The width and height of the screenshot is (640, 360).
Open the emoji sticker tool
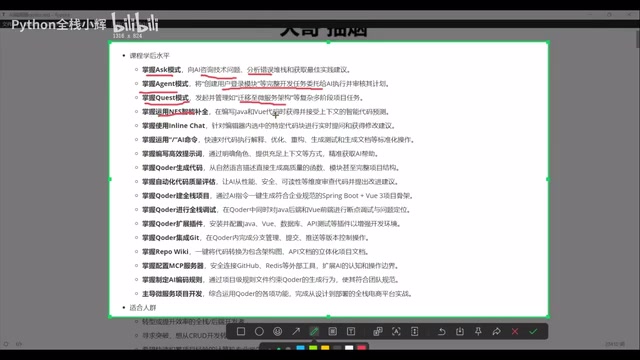278,331
